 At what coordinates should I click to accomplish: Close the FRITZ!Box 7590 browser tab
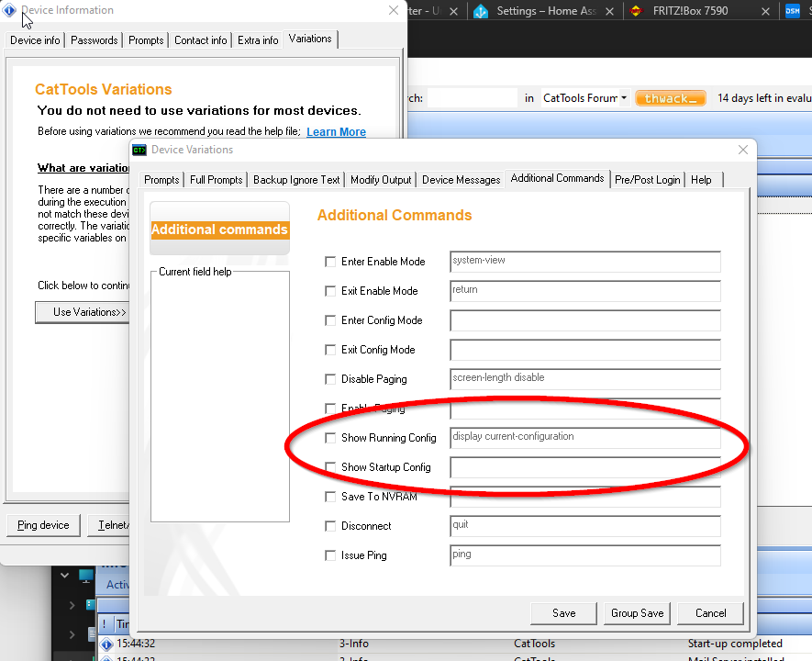[765, 11]
